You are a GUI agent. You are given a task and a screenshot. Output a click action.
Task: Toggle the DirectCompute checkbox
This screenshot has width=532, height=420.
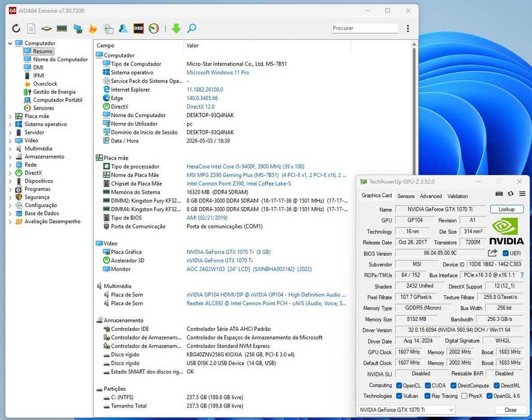coord(453,385)
